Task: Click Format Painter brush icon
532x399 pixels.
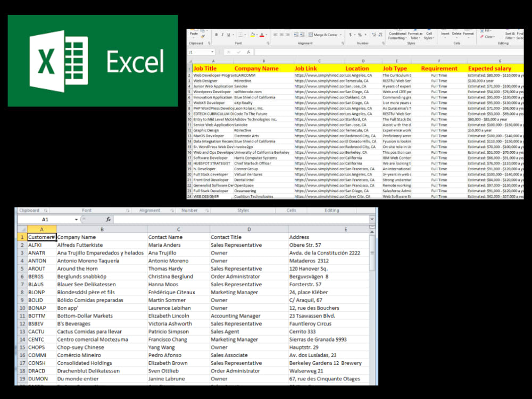Action: tap(203, 36)
